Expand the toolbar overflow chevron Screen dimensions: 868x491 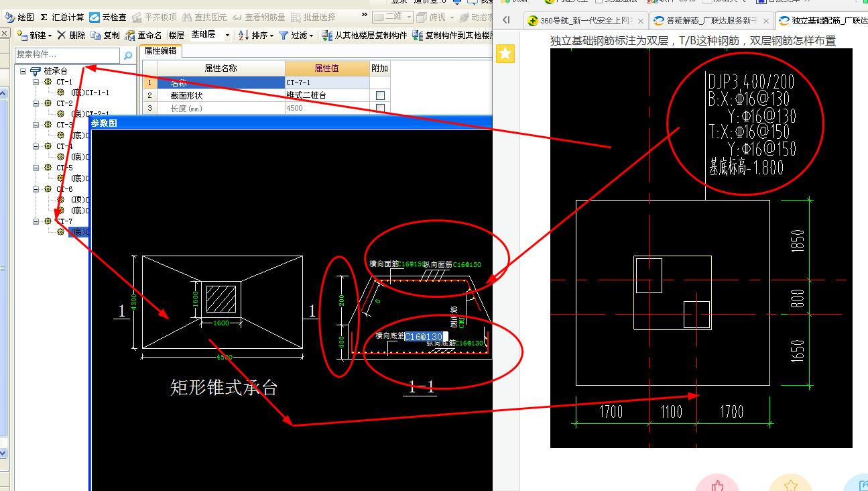coord(364,15)
